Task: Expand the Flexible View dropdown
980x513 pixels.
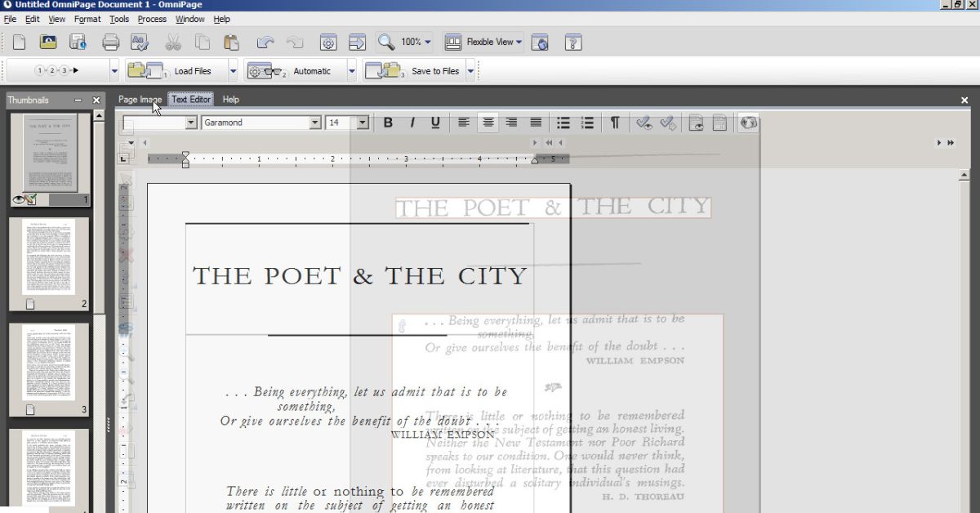Action: pyautogui.click(x=519, y=42)
